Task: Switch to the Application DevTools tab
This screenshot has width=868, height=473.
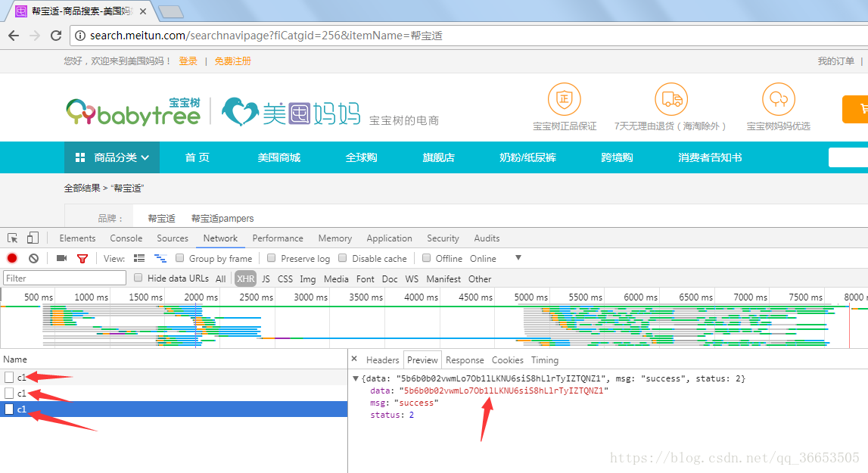Action: (389, 238)
